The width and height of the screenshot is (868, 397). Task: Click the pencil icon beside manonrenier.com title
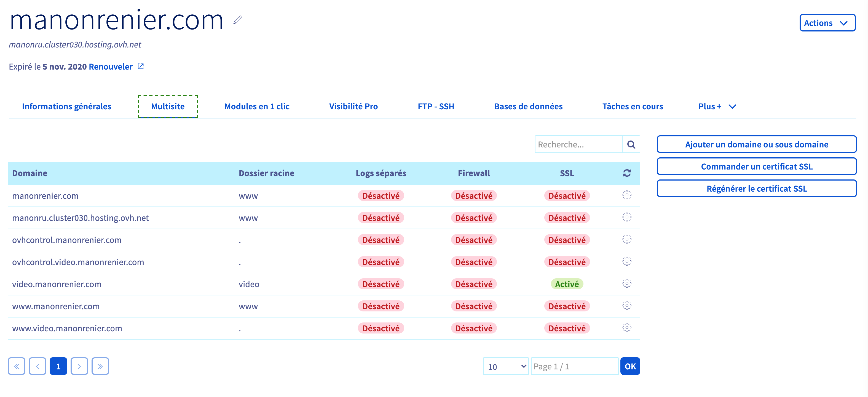tap(238, 20)
